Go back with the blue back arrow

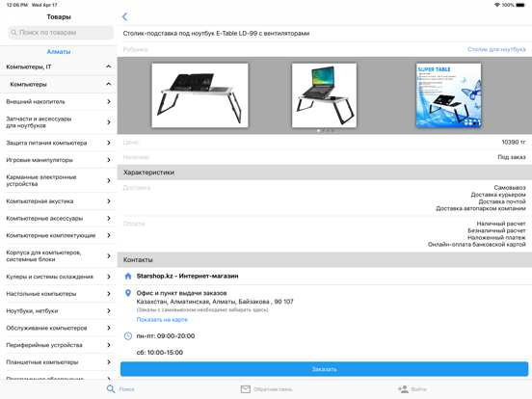[x=125, y=16]
